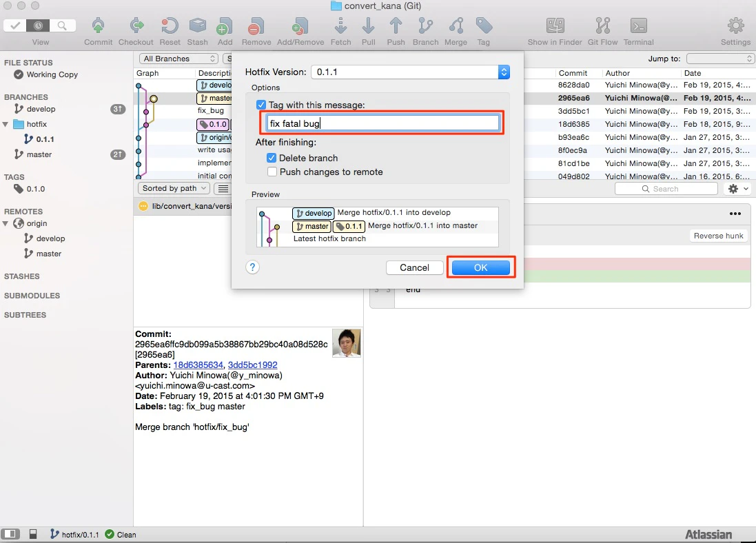Toggle Tag with this message checkbox
Screen dimensions: 756x543
[x=261, y=105]
